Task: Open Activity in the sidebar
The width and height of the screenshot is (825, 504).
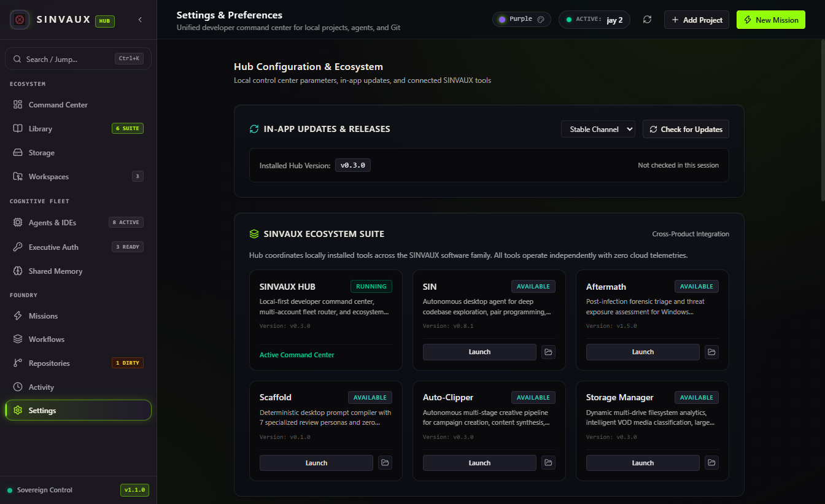Action: point(78,387)
